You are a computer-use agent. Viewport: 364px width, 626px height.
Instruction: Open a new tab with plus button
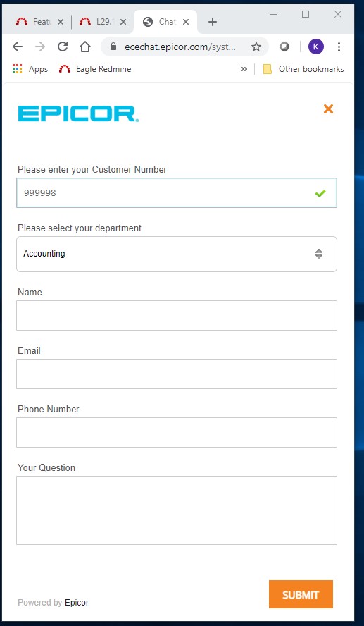coord(213,22)
